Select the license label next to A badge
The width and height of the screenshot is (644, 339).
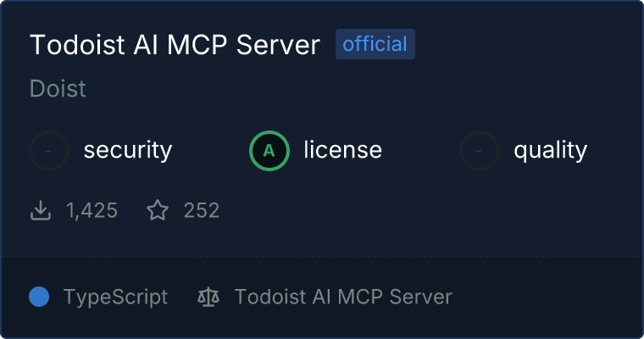point(342,149)
